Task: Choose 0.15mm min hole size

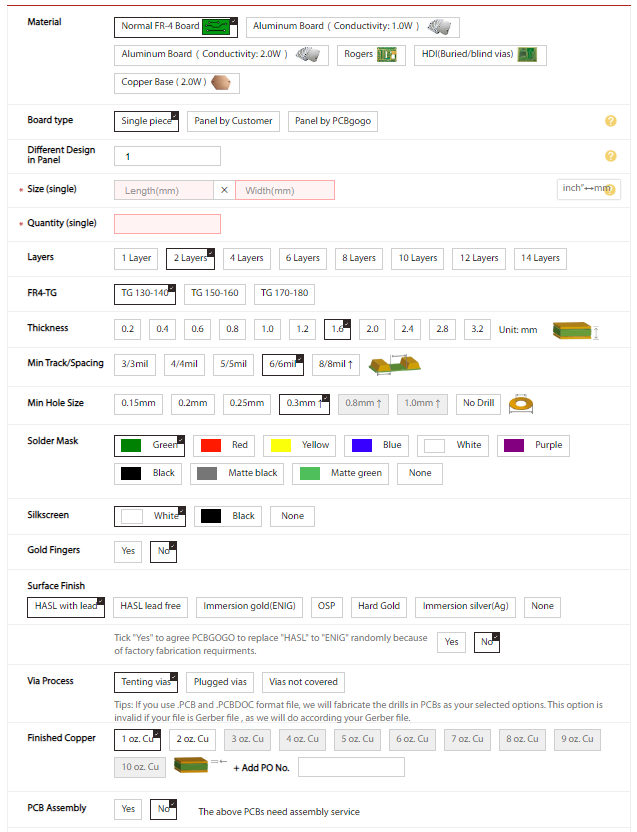Action: [x=139, y=404]
